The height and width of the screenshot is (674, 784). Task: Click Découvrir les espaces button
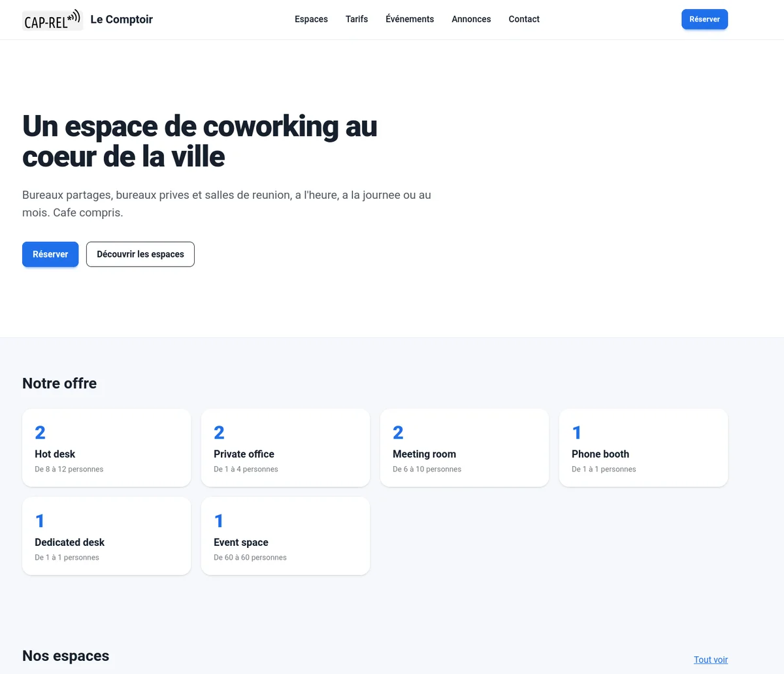(x=140, y=254)
